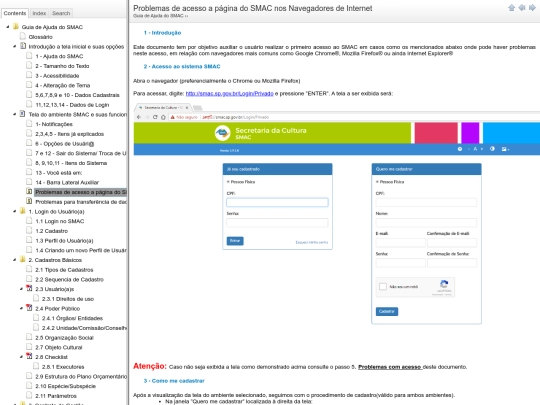Click breadcrumb Guia de Ajuda do SMAC

point(158,16)
